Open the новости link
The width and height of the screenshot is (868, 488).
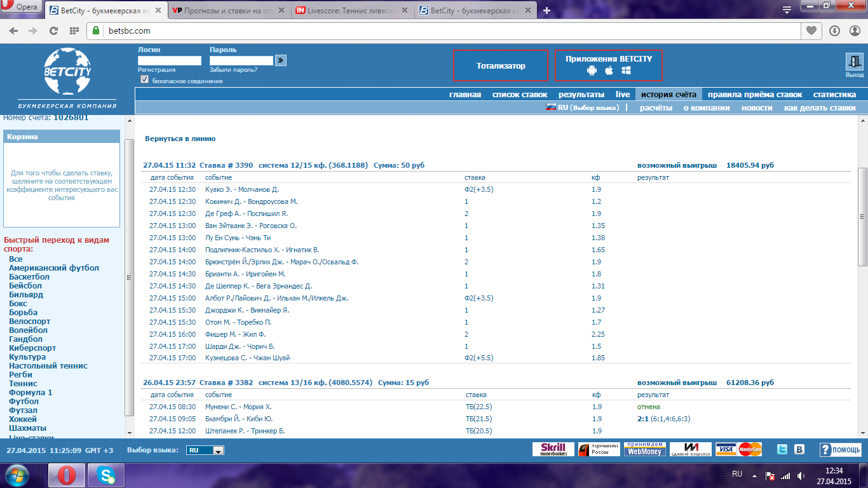[x=757, y=108]
